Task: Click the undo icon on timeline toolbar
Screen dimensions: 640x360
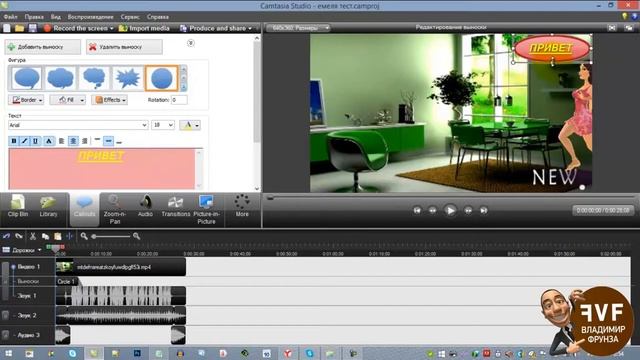Action: 7,236
